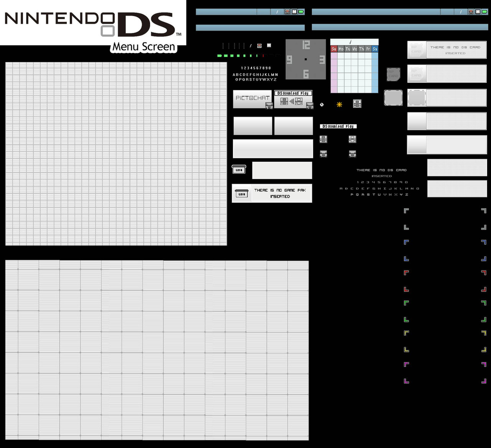Click the calendar's top date bar with the slash
This screenshot has height=448, width=491.
click(x=354, y=42)
